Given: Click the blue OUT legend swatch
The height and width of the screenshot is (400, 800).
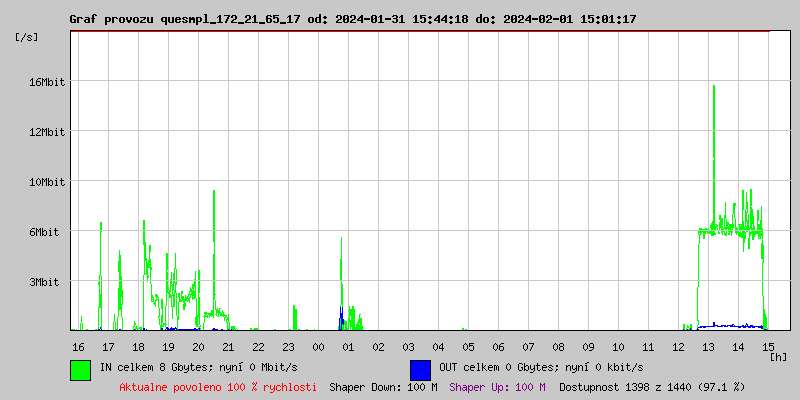Looking at the screenshot, I should tap(420, 369).
